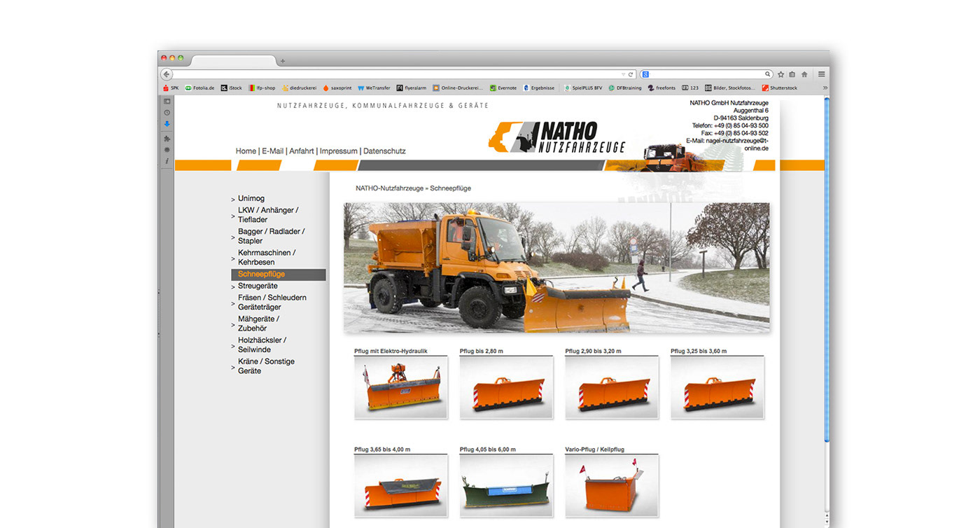Click the Impressum link in top navigation
The image size is (980, 528).
tap(338, 151)
